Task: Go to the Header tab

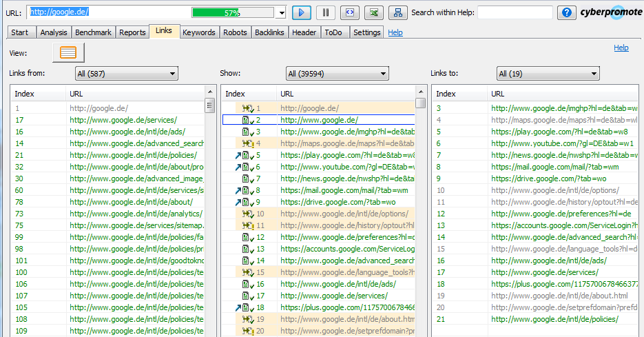Action: click(304, 32)
